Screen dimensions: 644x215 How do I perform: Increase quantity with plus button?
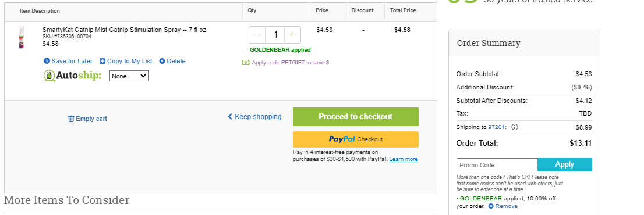pos(292,35)
